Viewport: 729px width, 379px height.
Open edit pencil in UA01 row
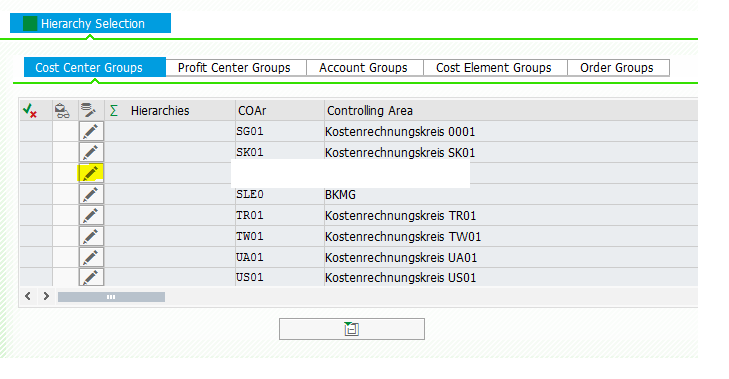point(91,257)
